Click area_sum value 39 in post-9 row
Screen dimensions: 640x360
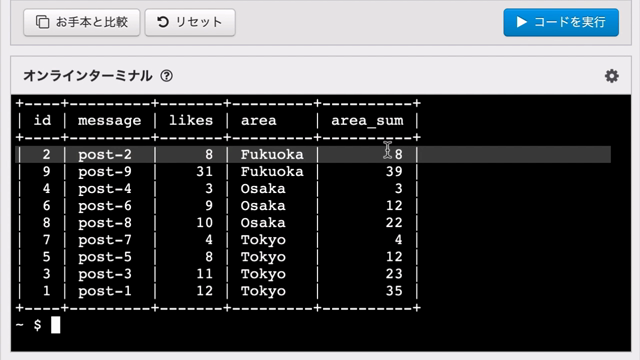(x=394, y=171)
